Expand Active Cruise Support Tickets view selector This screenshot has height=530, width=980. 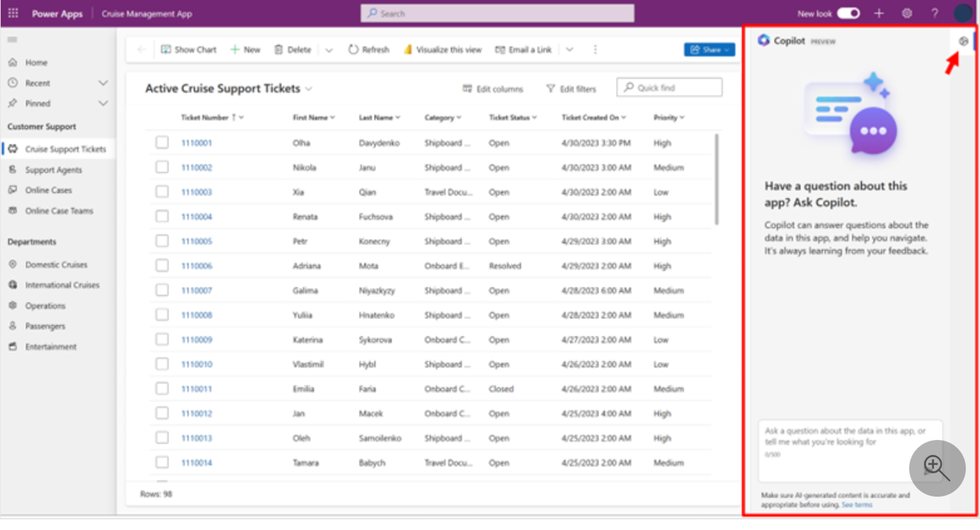click(x=309, y=89)
